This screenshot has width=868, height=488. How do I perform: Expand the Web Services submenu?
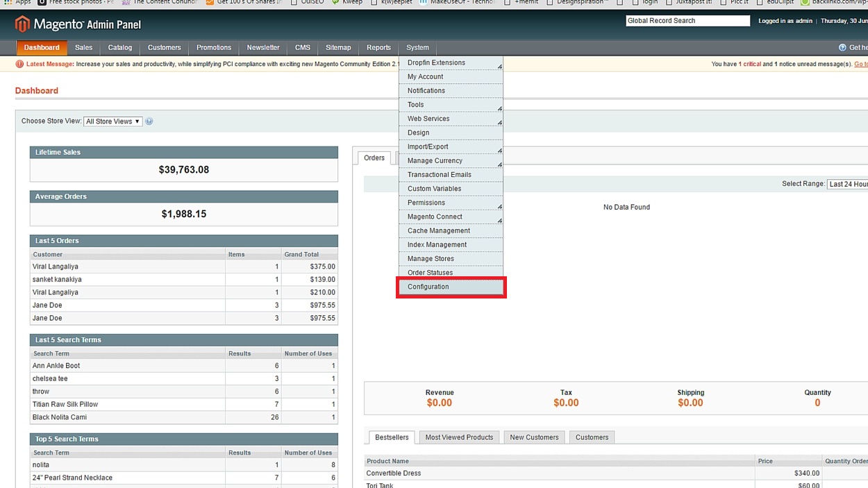(451, 119)
